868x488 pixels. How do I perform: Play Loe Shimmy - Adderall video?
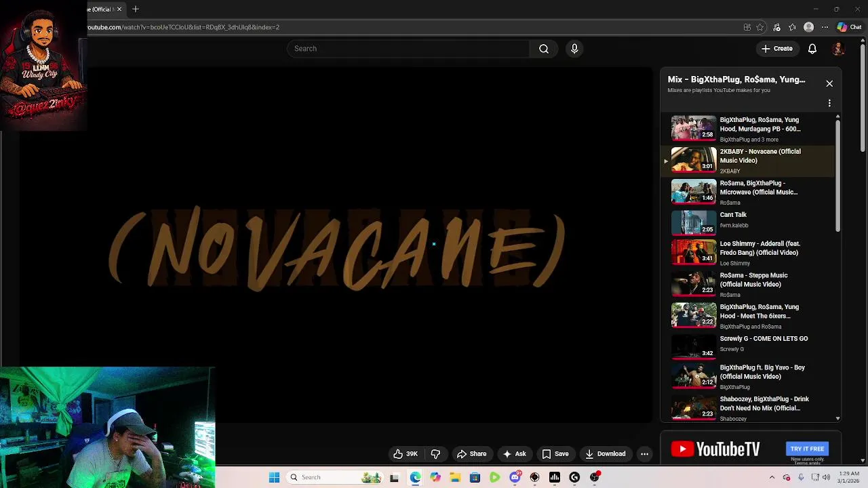[x=749, y=252]
